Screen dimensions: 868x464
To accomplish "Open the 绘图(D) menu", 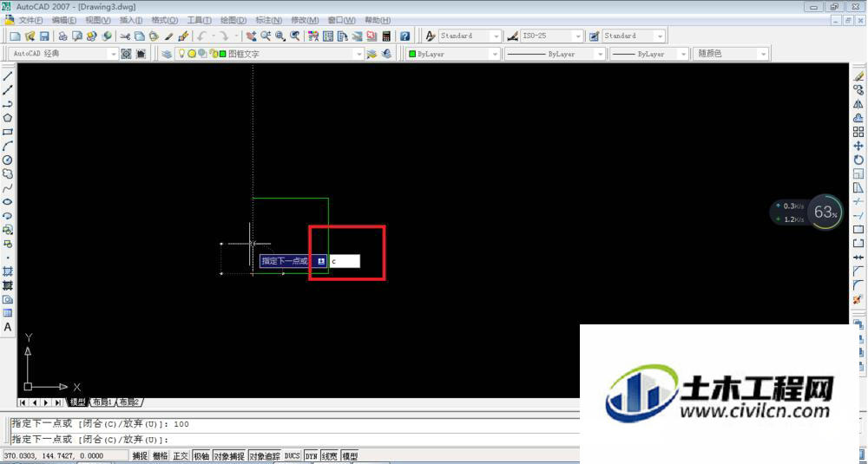I will pyautogui.click(x=233, y=20).
